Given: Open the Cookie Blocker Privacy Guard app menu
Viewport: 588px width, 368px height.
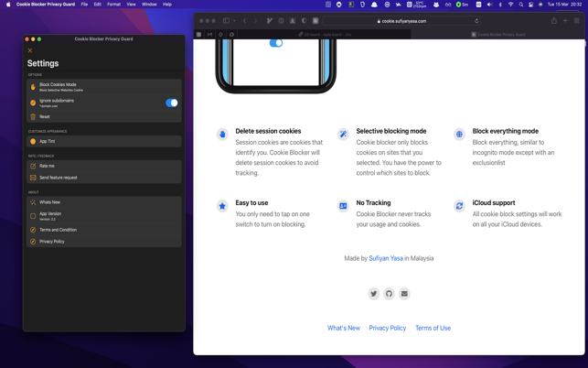Looking at the screenshot, I should coord(46,5).
